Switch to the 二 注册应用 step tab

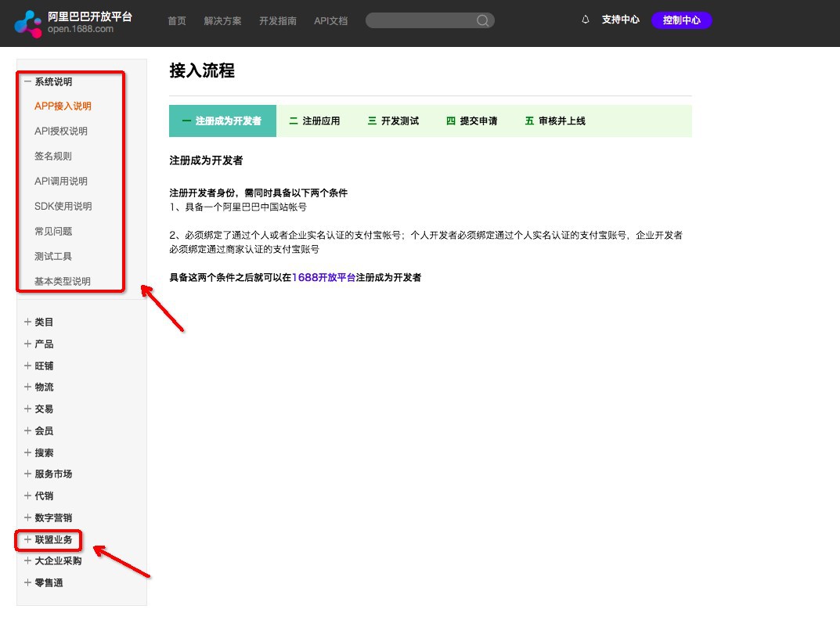pos(315,121)
